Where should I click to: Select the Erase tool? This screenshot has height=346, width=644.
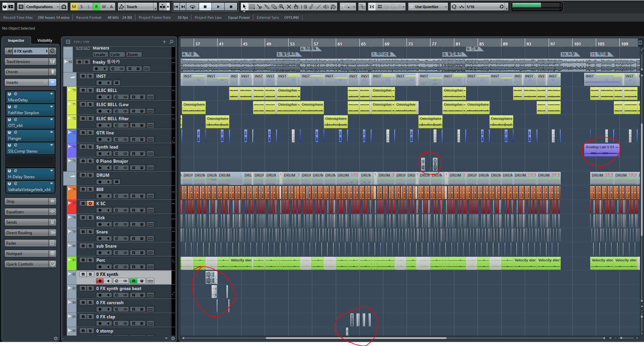coord(274,7)
